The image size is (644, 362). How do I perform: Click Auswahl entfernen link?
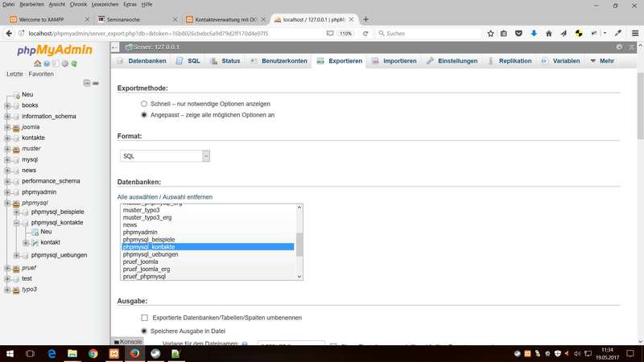point(188,197)
